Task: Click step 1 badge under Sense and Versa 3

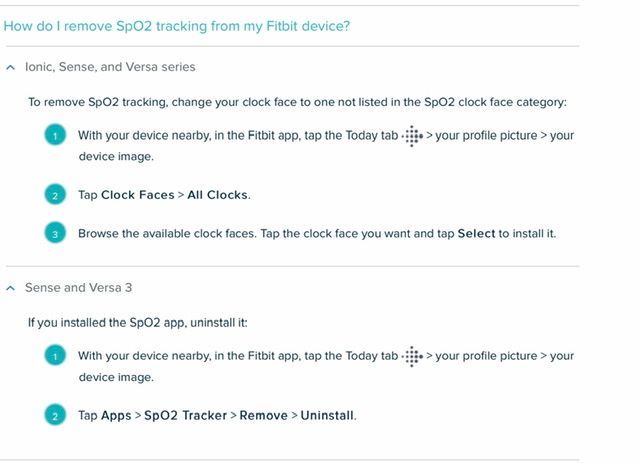Action: (55, 356)
